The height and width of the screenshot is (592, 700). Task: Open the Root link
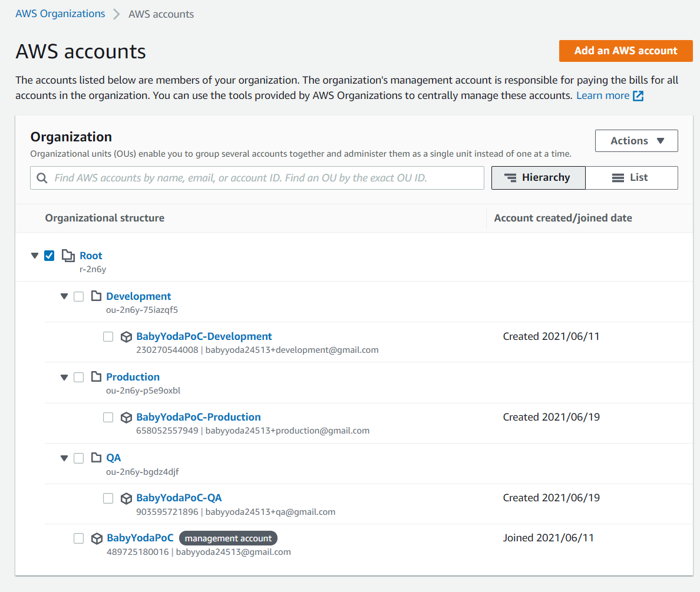[91, 256]
